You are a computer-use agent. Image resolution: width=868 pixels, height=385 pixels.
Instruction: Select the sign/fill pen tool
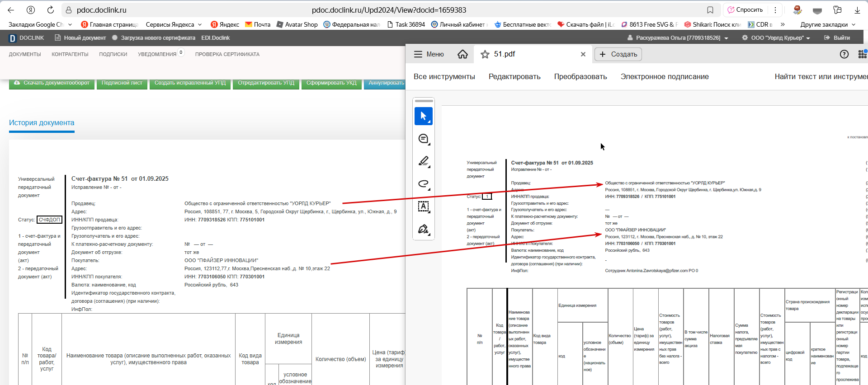pyautogui.click(x=424, y=229)
